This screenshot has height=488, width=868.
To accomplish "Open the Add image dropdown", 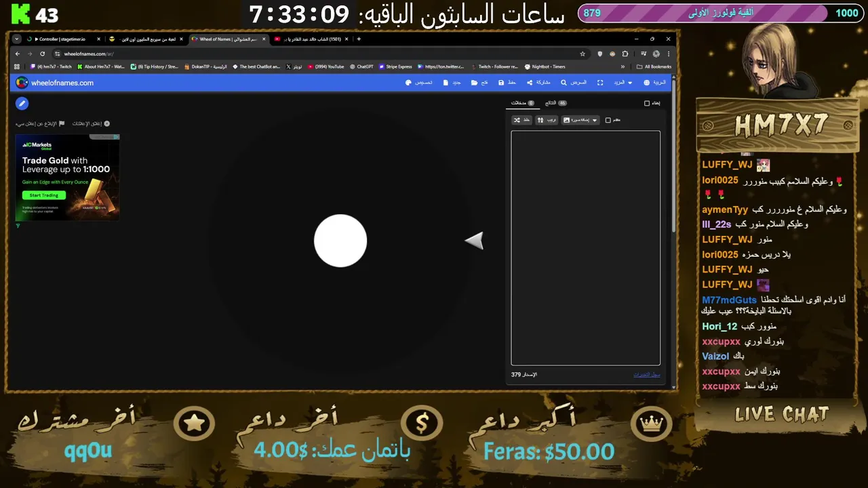I will coord(580,120).
